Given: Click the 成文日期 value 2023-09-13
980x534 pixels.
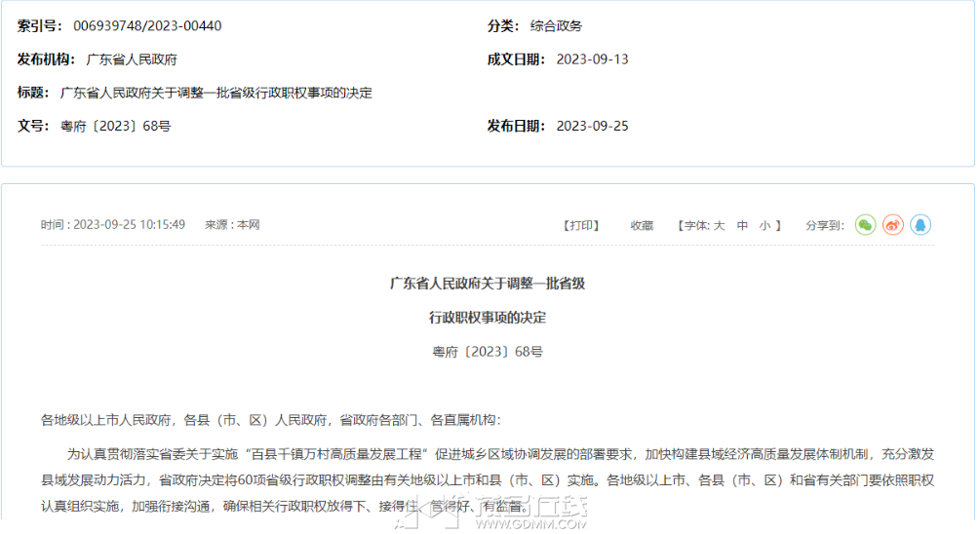Looking at the screenshot, I should 593,59.
